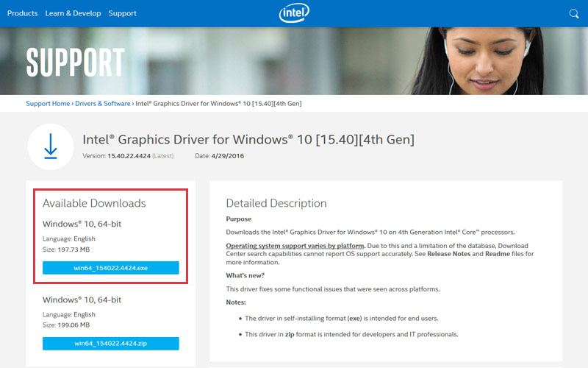The width and height of the screenshot is (588, 368).
Task: Click the SUPPORT banner heading
Action: click(x=76, y=63)
